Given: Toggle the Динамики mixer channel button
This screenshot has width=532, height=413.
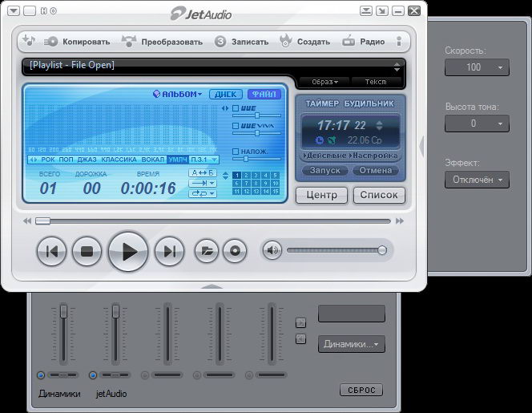Looking at the screenshot, I should (x=41, y=375).
